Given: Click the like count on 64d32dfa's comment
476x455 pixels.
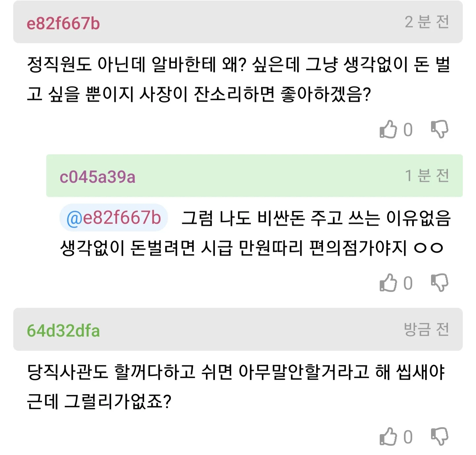Looking at the screenshot, I should point(408,437).
